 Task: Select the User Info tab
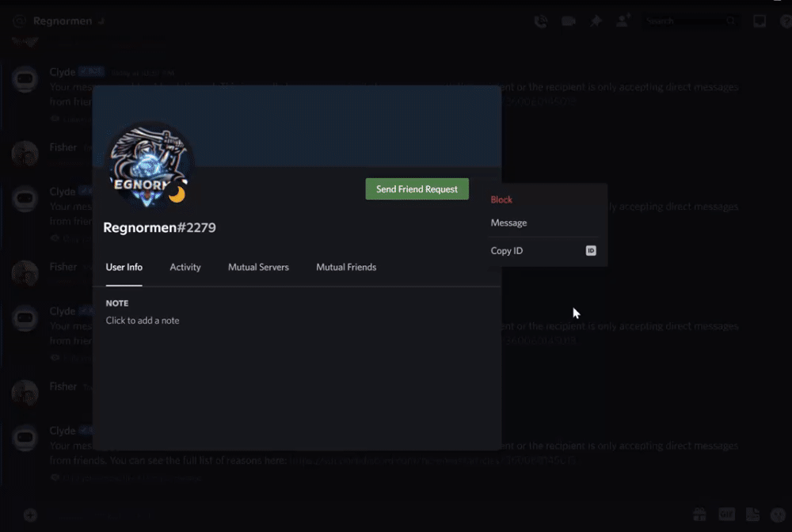124,267
